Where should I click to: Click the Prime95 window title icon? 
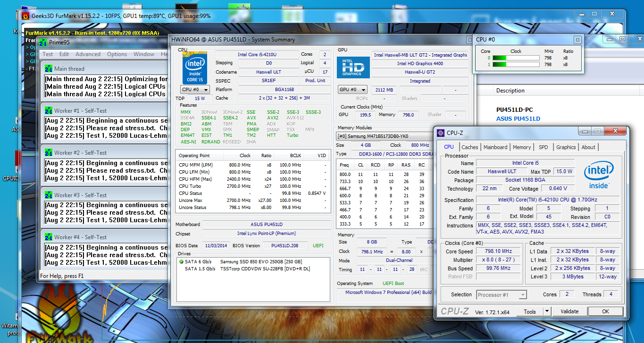click(x=43, y=42)
